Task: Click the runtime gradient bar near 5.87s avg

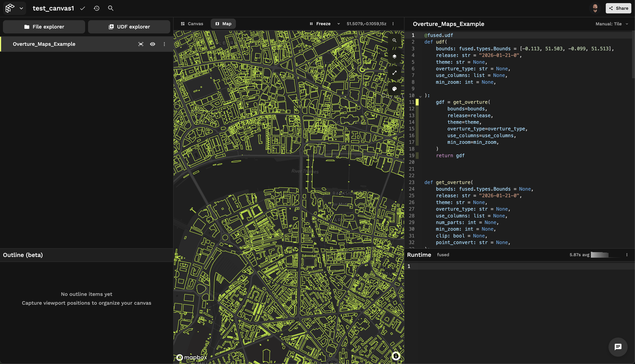Action: coord(600,255)
